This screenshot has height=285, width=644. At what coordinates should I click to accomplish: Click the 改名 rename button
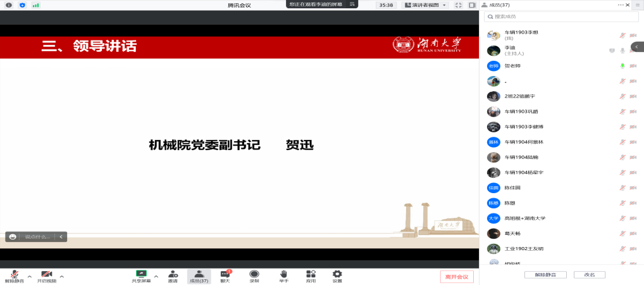click(x=589, y=275)
